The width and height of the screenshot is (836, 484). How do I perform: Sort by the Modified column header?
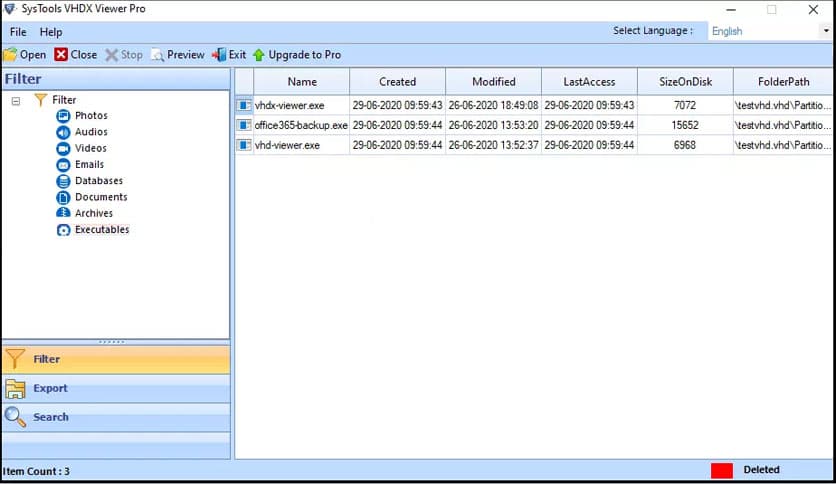494,82
